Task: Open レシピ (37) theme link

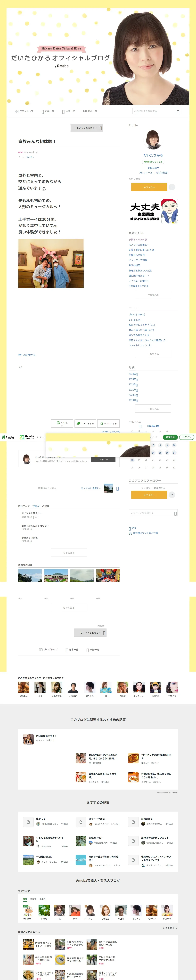Action: tap(135, 320)
